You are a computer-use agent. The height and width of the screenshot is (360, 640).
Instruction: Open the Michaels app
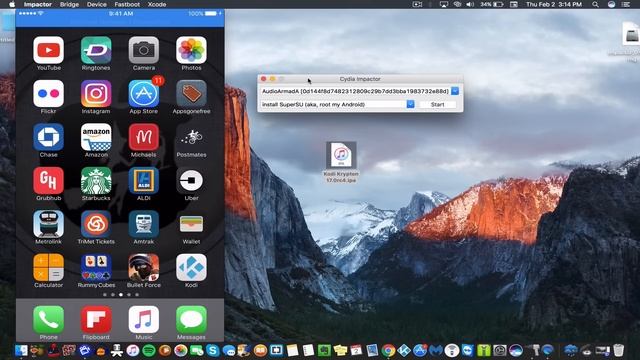pos(144,137)
